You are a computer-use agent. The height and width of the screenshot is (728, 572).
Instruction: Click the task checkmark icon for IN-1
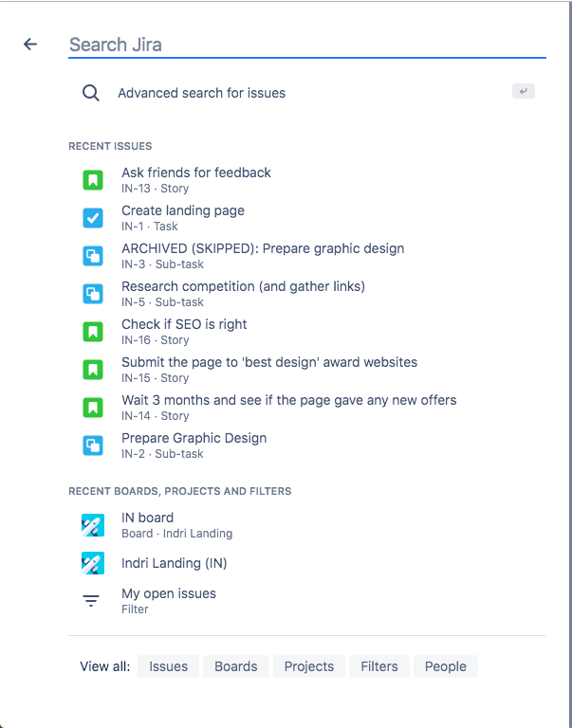[93, 218]
